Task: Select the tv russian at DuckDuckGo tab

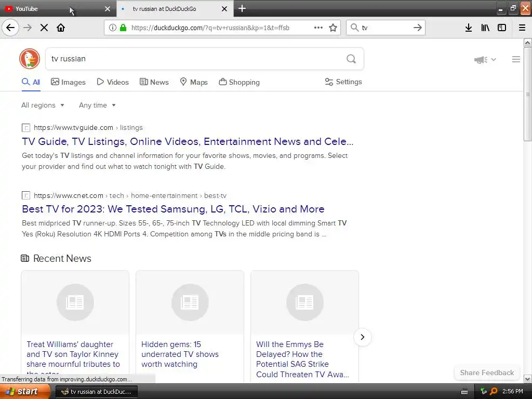Action: (x=175, y=9)
